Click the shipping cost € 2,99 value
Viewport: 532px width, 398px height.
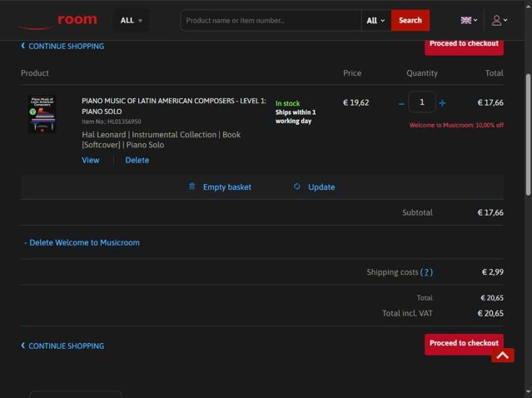point(493,272)
